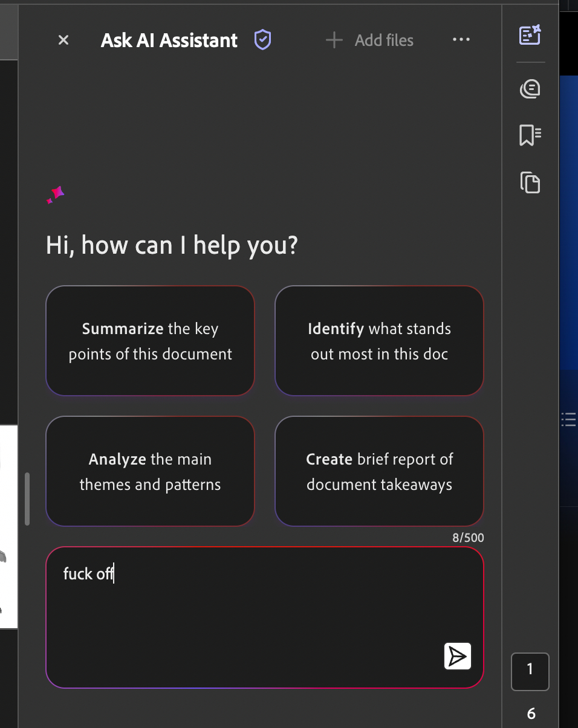Open the comments panel icon in sidebar
This screenshot has height=728, width=578.
pos(530,89)
